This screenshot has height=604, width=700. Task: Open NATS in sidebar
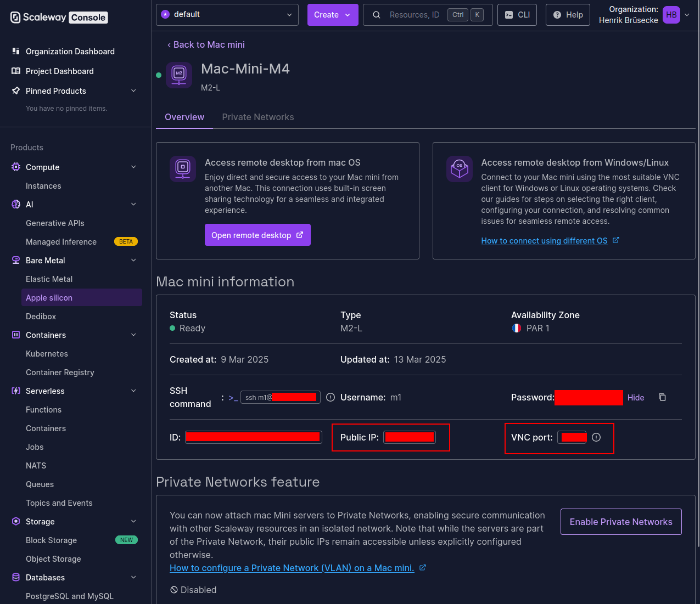pyautogui.click(x=36, y=466)
